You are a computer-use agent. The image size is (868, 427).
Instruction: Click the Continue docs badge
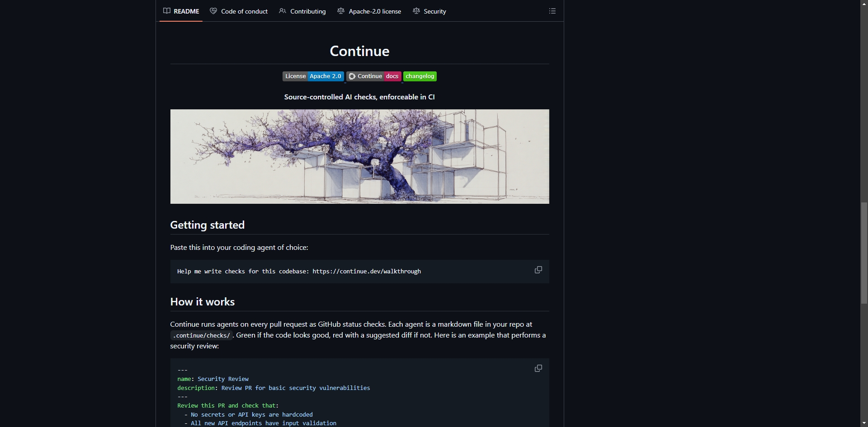point(374,76)
